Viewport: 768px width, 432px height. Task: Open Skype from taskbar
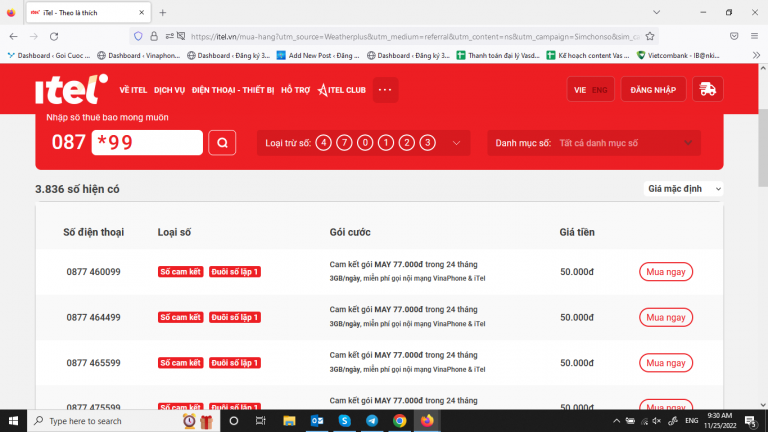coord(344,421)
